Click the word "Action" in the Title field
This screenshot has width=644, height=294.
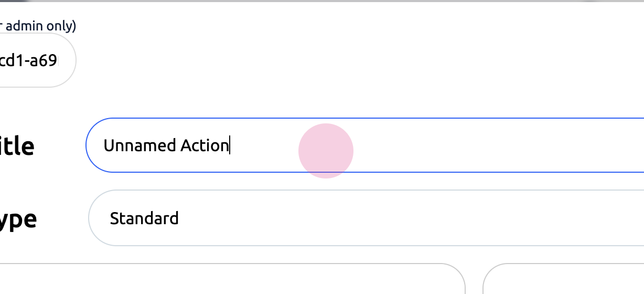click(205, 145)
